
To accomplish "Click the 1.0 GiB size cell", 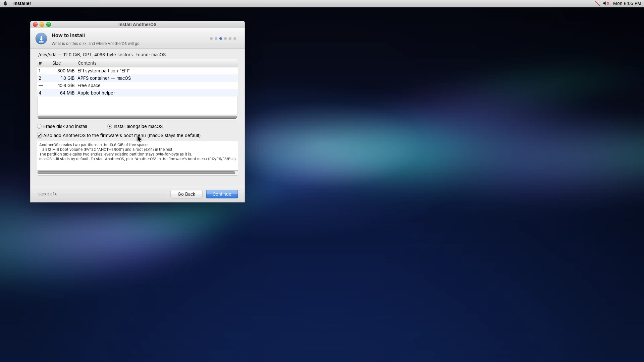I will pos(67,78).
